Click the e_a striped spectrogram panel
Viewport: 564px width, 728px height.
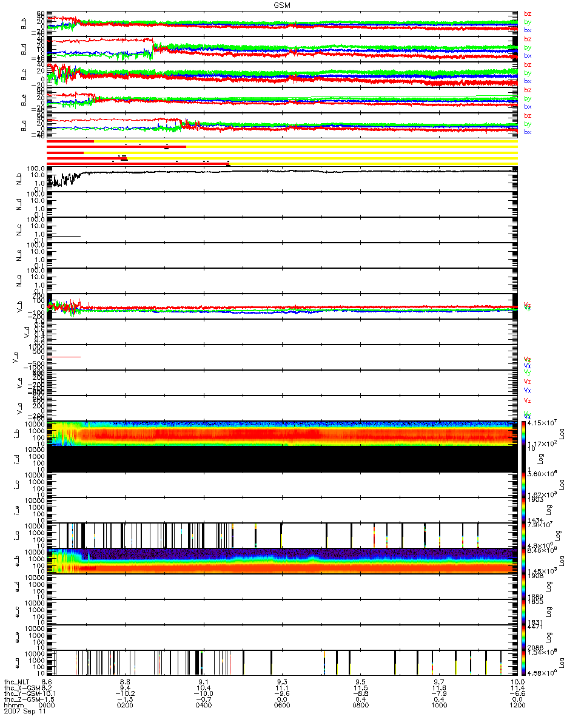click(x=282, y=662)
